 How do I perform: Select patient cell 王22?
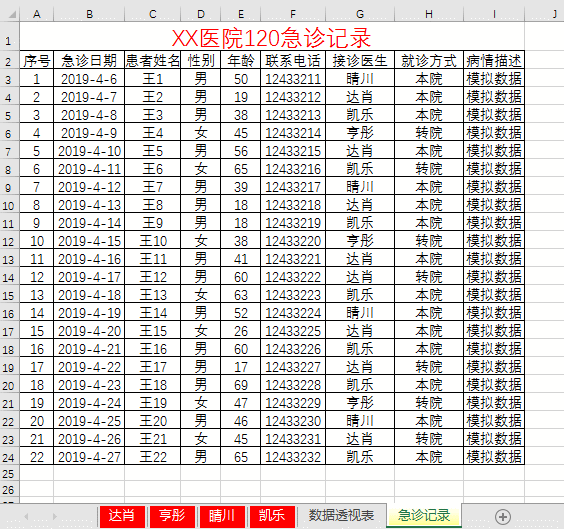(153, 456)
